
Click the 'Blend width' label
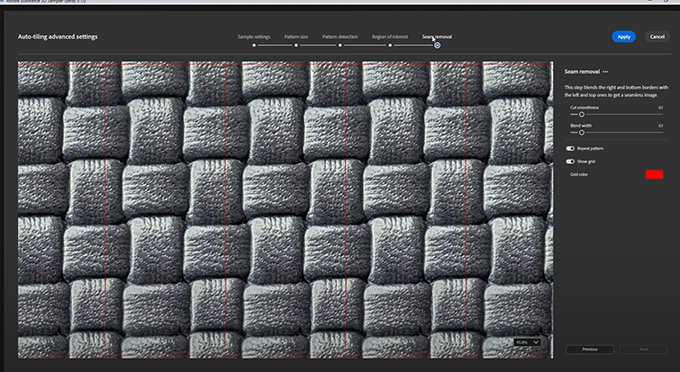pos(581,126)
